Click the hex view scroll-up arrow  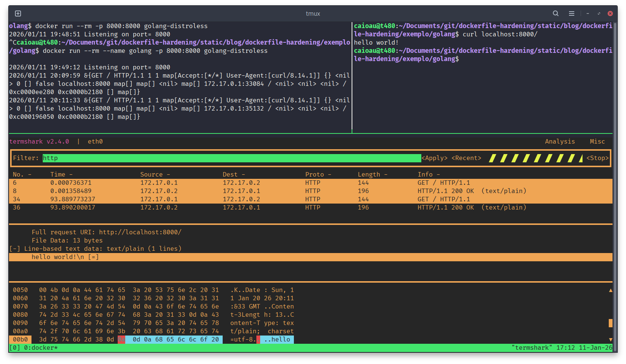[x=610, y=290]
